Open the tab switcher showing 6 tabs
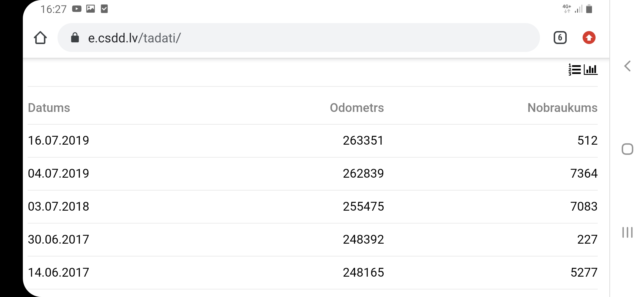The image size is (644, 297). point(560,38)
